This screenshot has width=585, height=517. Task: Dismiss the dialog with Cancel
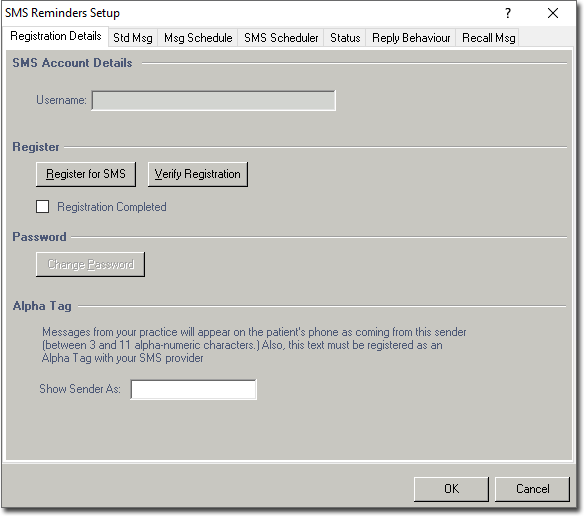pos(532,489)
